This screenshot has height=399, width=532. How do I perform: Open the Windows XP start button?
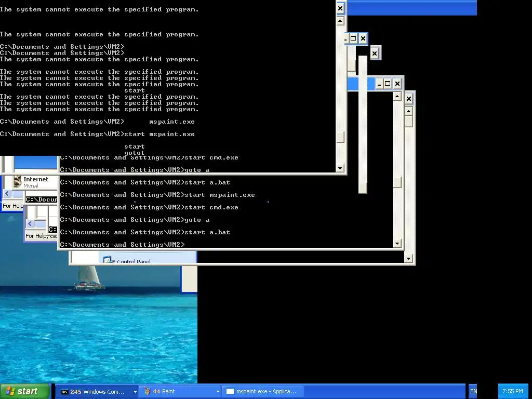(x=24, y=391)
